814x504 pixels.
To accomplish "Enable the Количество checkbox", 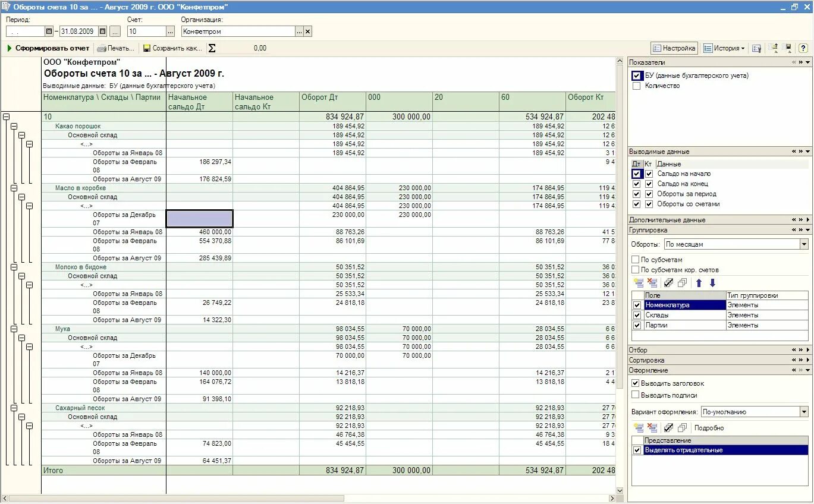I will tap(637, 86).
